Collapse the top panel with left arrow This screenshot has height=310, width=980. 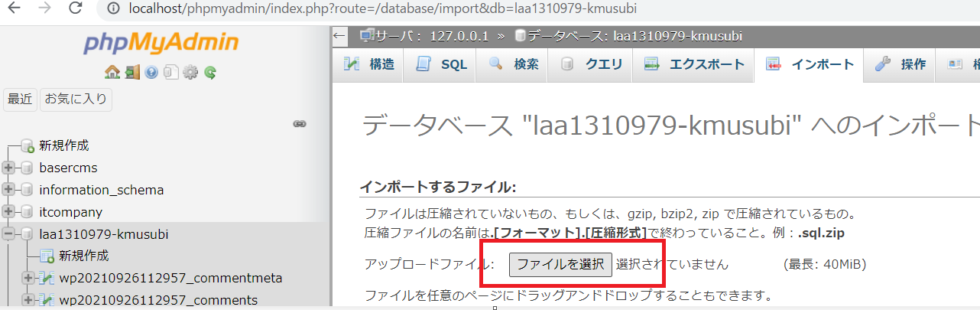tap(340, 36)
